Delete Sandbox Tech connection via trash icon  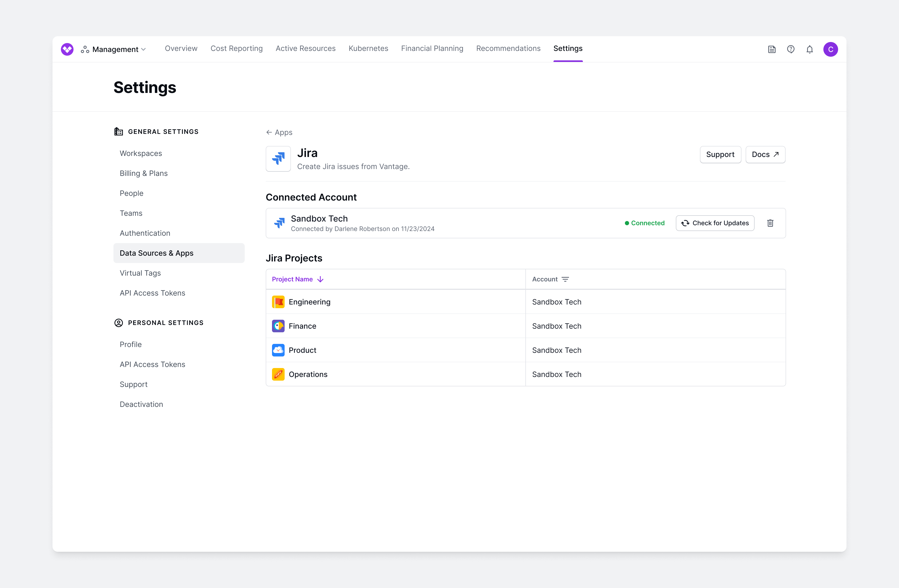tap(770, 223)
